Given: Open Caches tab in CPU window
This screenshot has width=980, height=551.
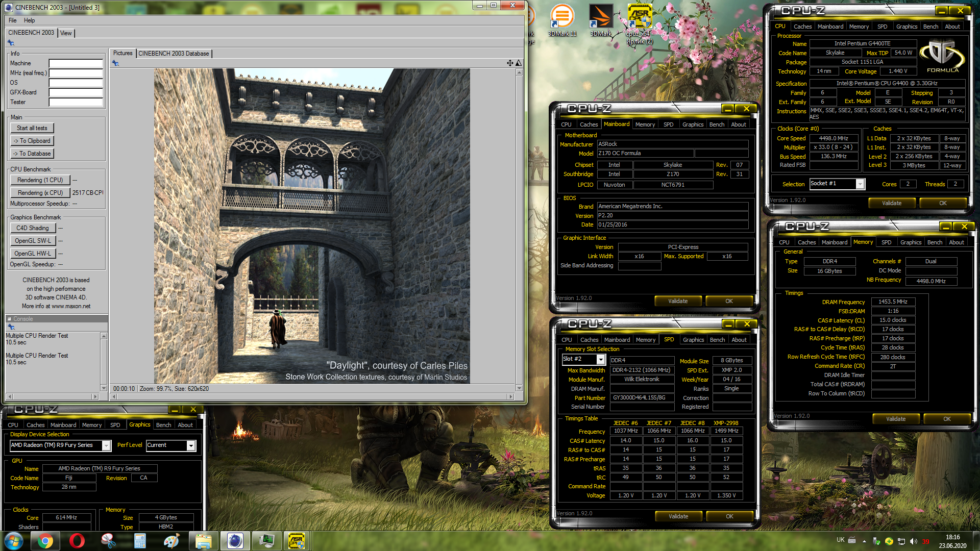Looking at the screenshot, I should coord(802,27).
